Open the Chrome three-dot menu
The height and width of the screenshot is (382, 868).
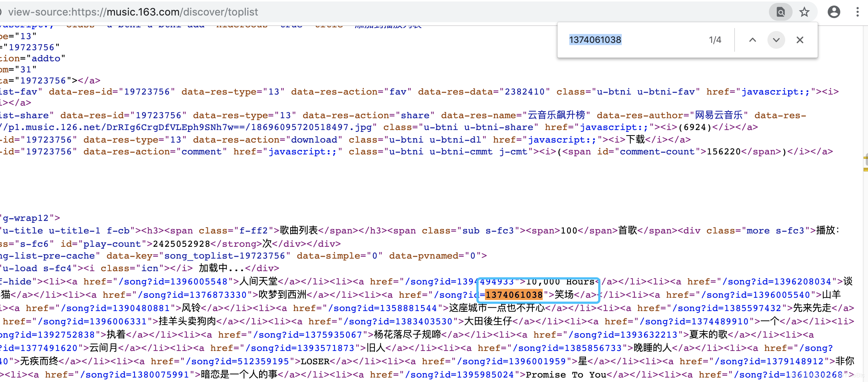click(857, 12)
